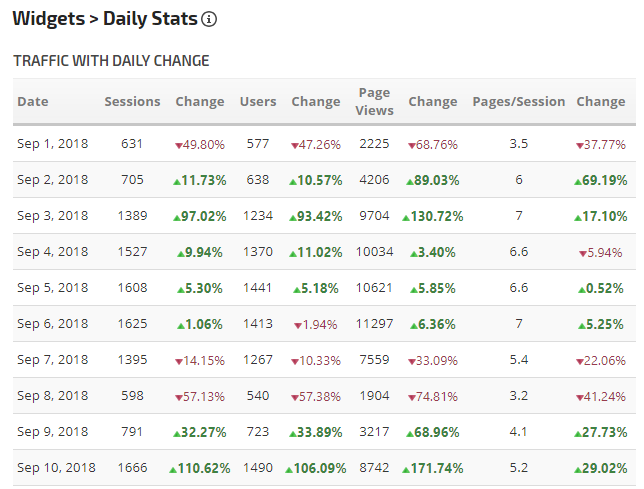Click the up arrow beside 69.19%
Image resolution: width=644 pixels, height=489 pixels.
[x=578, y=181]
